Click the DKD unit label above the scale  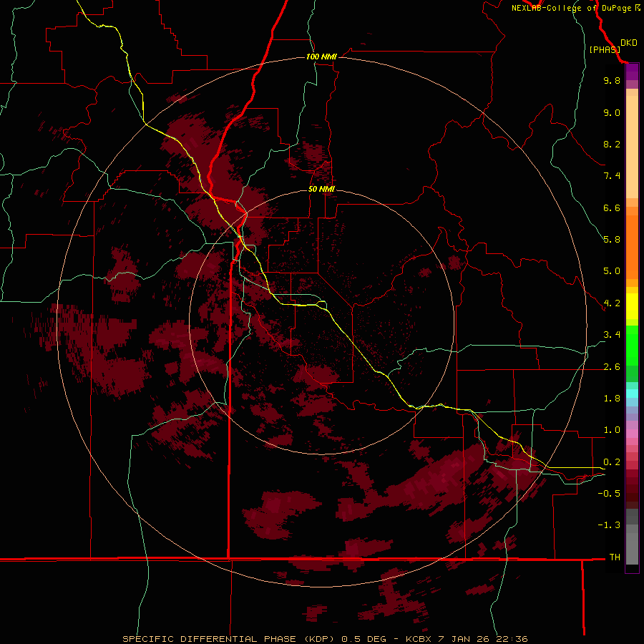click(629, 43)
